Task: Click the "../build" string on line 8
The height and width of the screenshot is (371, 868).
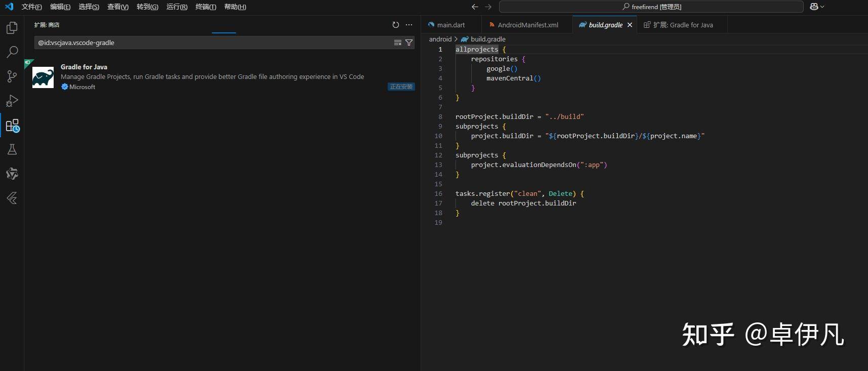Action: point(564,116)
